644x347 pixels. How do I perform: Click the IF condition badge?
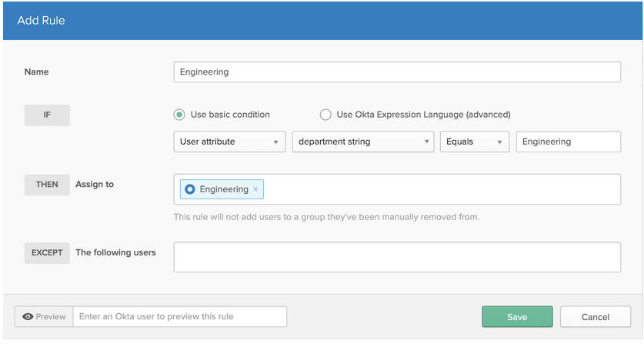(47, 115)
